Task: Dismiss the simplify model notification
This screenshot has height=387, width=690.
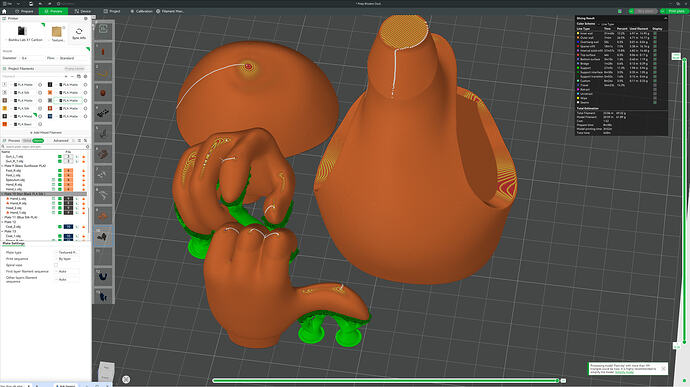Action: coord(663,369)
